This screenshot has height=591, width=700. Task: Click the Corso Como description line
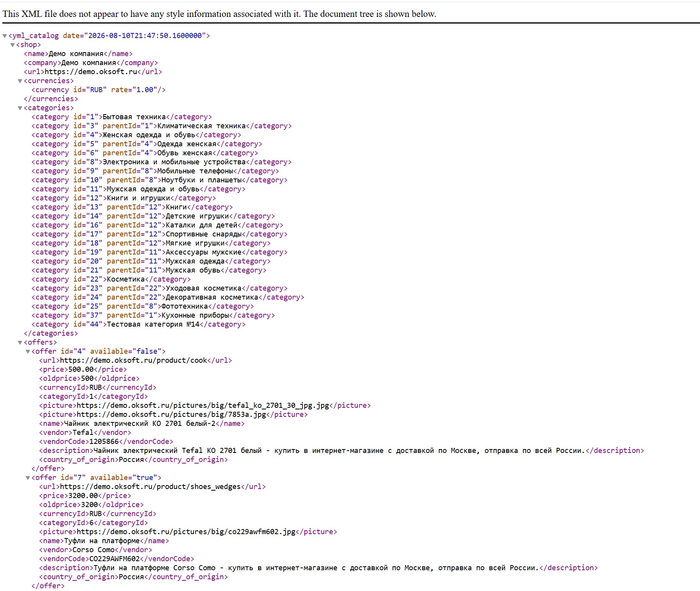318,568
